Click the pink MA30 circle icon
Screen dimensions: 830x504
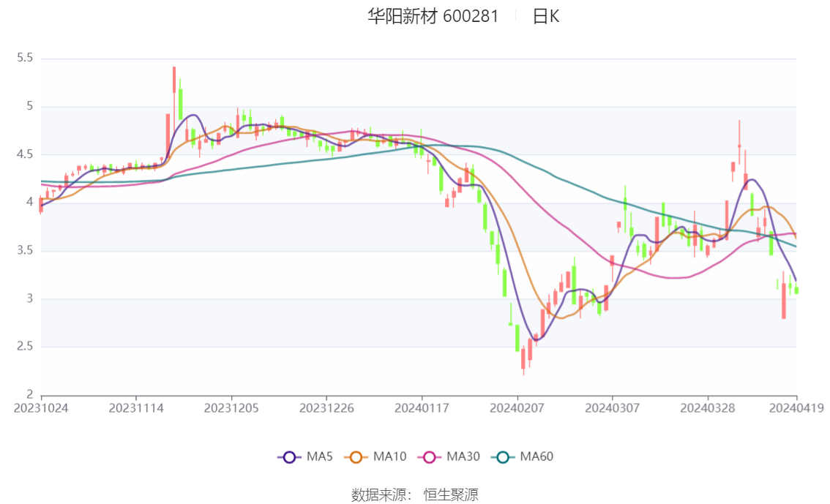tap(430, 457)
